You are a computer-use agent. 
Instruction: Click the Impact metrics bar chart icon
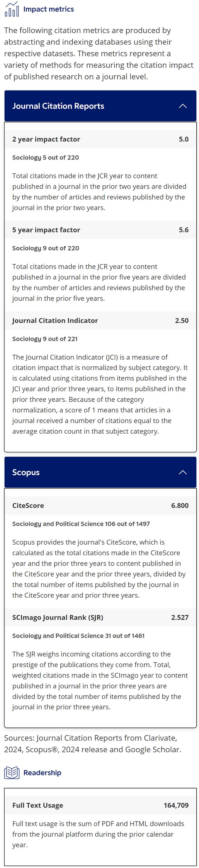11,9
